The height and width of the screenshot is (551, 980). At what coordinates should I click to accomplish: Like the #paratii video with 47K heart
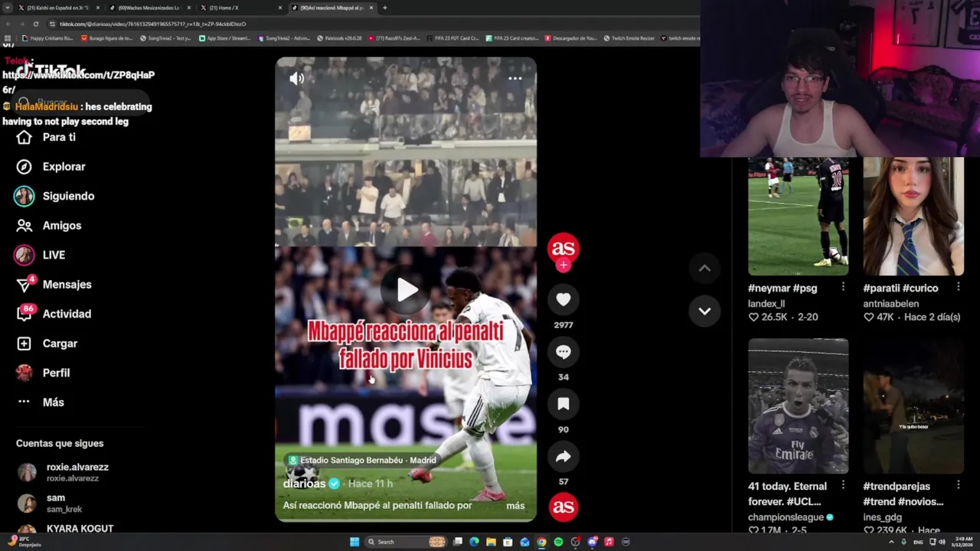click(x=868, y=317)
